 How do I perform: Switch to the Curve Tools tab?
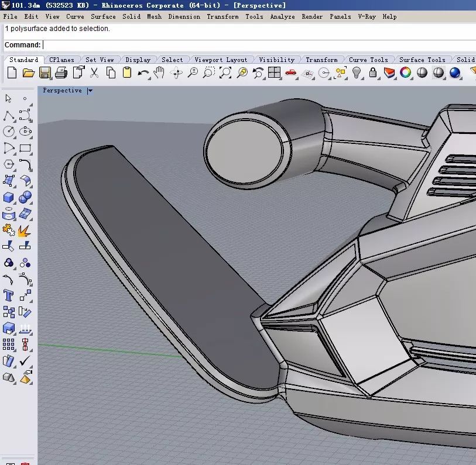point(368,60)
